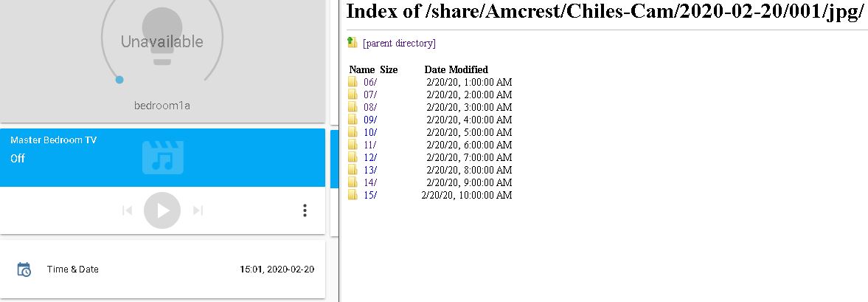Adjust the bedroom1a brightness slider handle

tap(119, 80)
